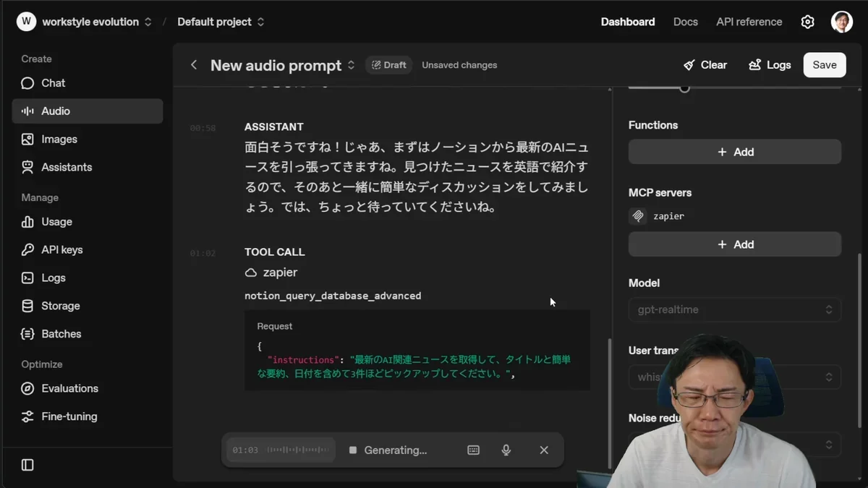Save the audio prompt
This screenshot has height=488, width=868.
(x=825, y=65)
